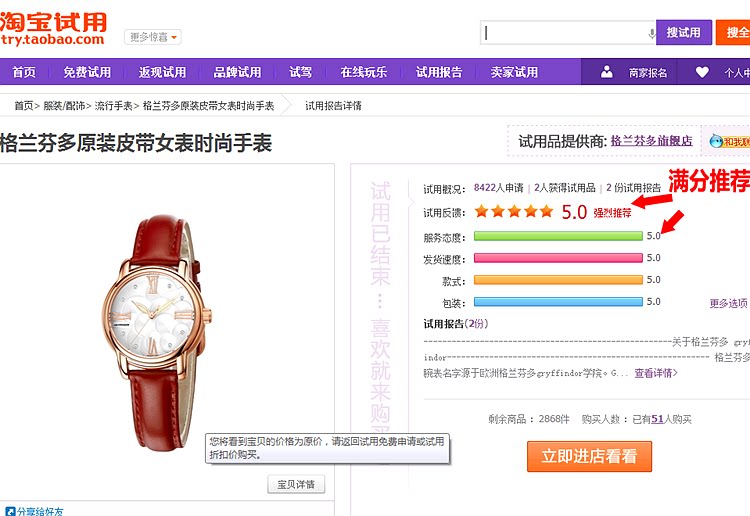Click the 宝贝详情 button
The height and width of the screenshot is (516, 750).
296,484
